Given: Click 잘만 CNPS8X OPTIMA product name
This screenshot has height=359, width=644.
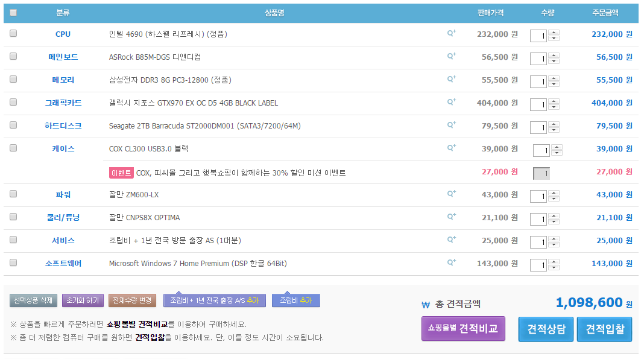Looking at the screenshot, I should coord(144,218).
